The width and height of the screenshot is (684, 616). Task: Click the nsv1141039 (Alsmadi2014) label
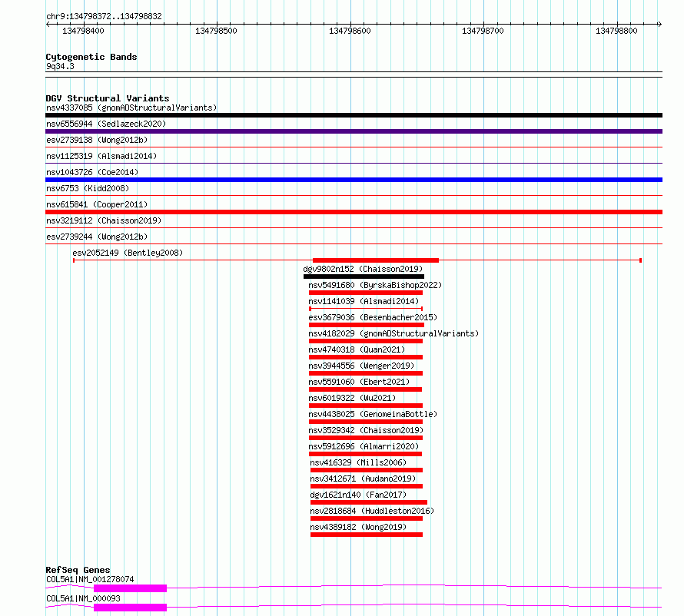point(364,301)
